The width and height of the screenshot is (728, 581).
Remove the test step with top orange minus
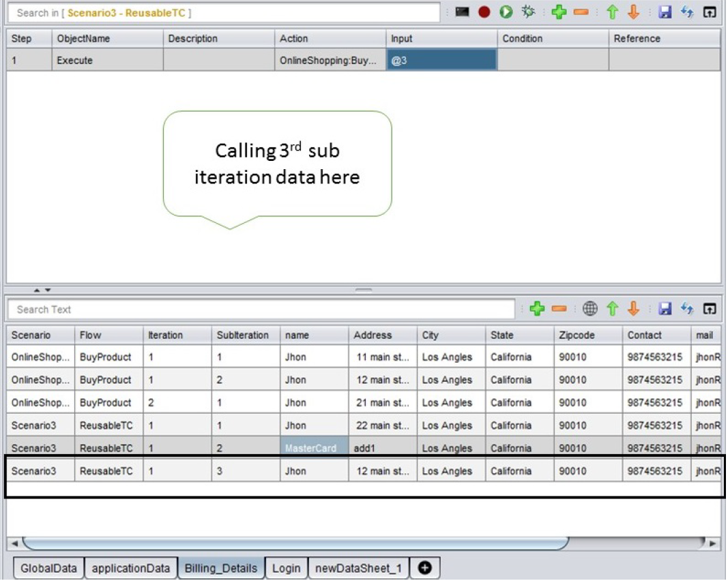tap(581, 12)
